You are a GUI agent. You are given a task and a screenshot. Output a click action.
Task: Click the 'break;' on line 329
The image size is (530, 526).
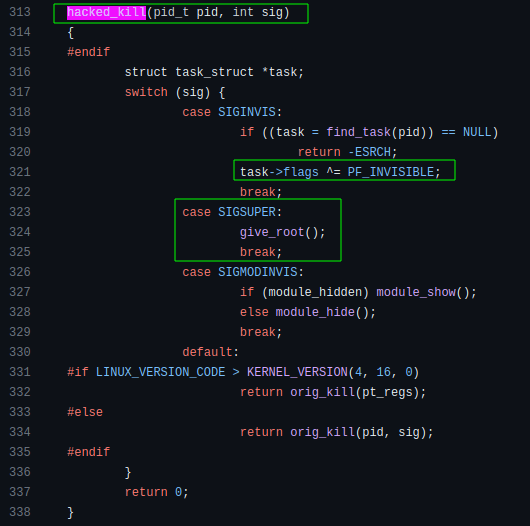click(x=261, y=332)
